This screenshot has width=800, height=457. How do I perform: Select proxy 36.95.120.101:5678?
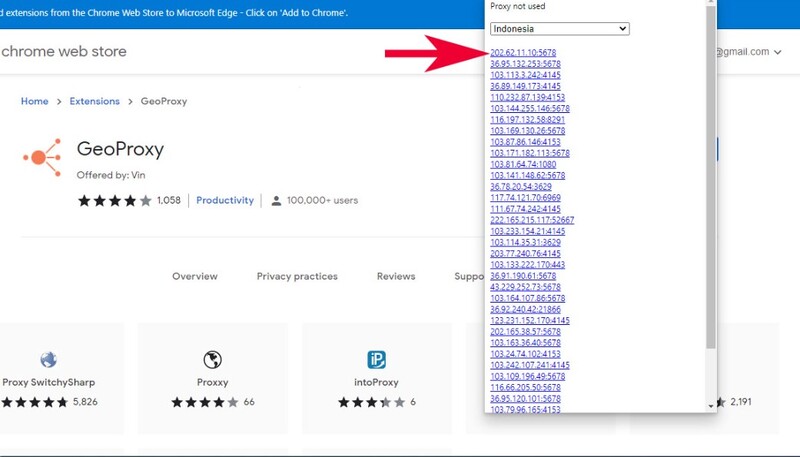pos(525,398)
